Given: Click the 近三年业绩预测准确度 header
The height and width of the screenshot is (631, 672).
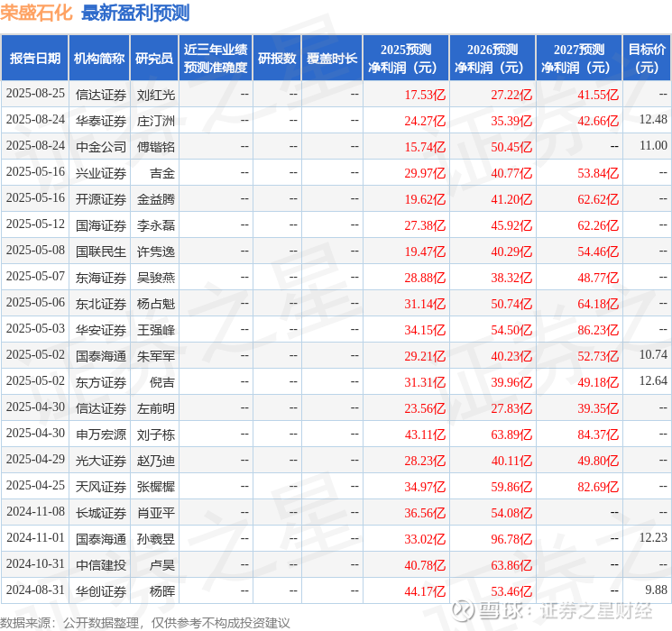Looking at the screenshot, I should point(216,59).
